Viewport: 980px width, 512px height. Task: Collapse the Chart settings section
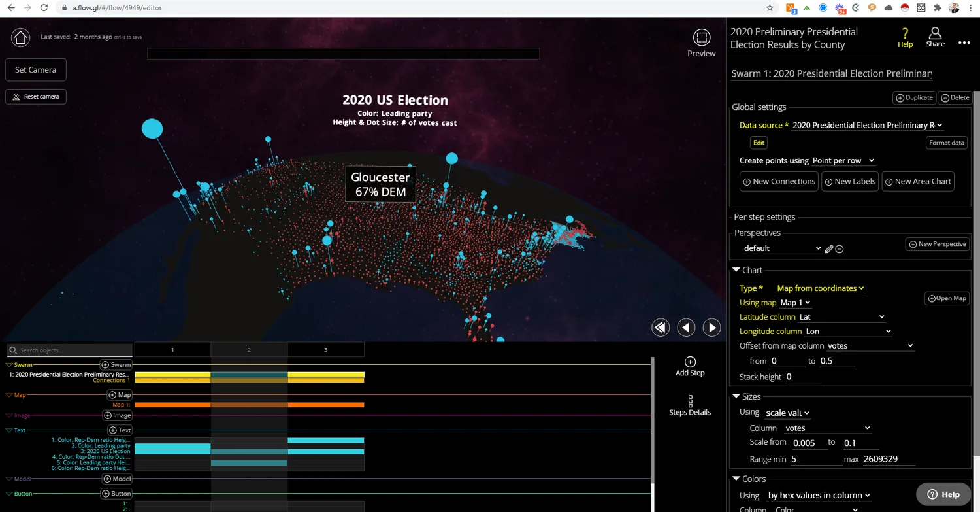(x=736, y=270)
